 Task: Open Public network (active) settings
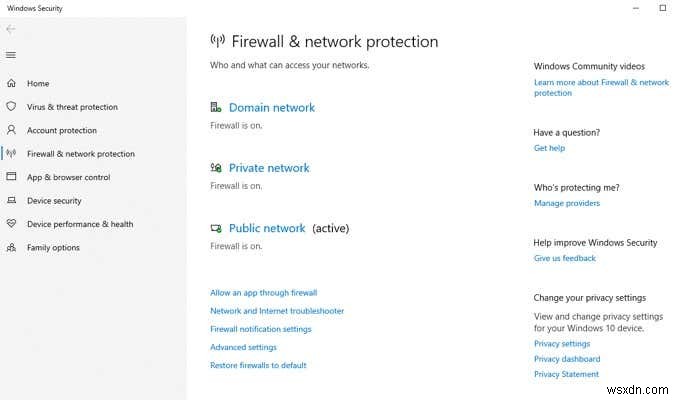coord(267,228)
